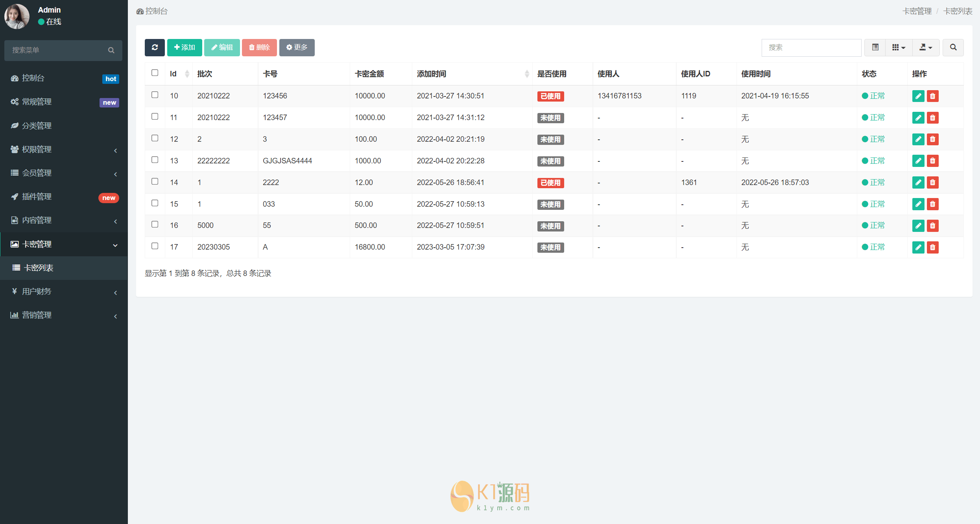Screen dimensions: 980x524
Task: Click the green pencil icon for row 15
Action: click(918, 204)
